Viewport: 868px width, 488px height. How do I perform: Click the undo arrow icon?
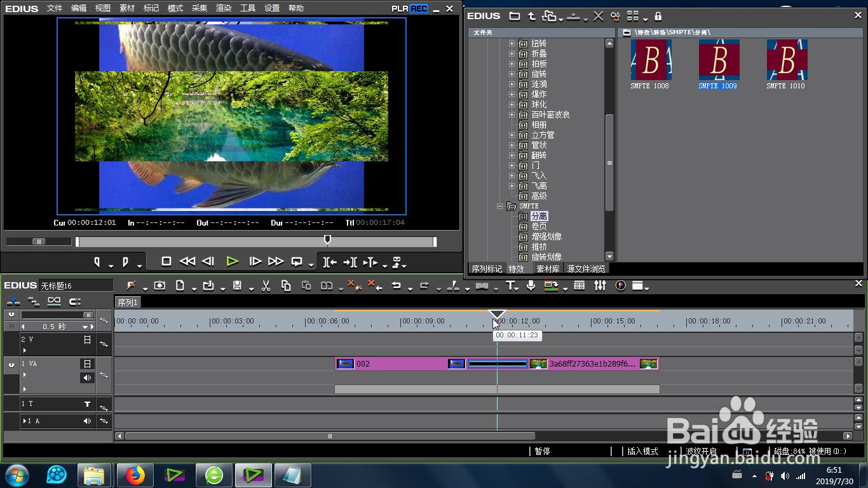point(396,286)
